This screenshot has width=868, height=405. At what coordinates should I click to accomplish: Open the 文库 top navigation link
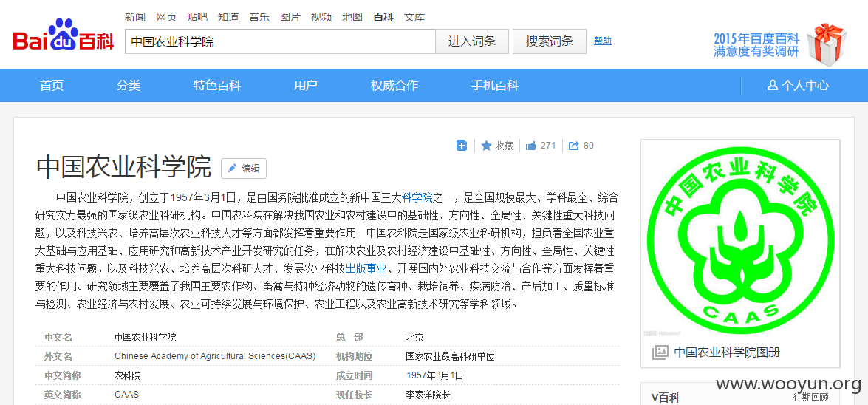414,16
